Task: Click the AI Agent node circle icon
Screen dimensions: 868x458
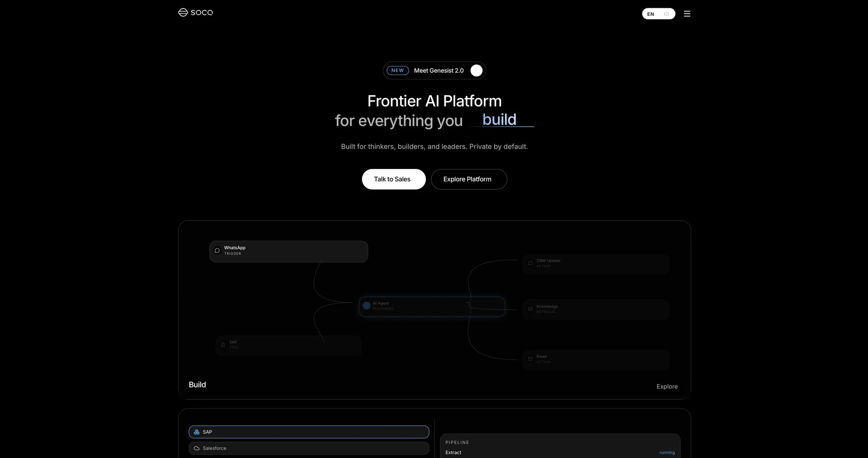Action: point(367,306)
